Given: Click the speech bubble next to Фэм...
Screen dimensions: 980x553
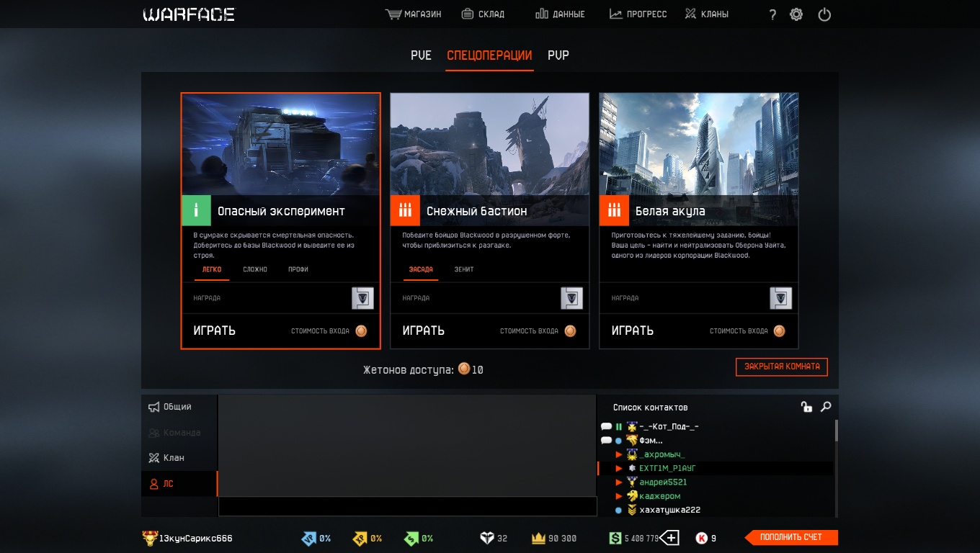Looking at the screenshot, I should 606,440.
